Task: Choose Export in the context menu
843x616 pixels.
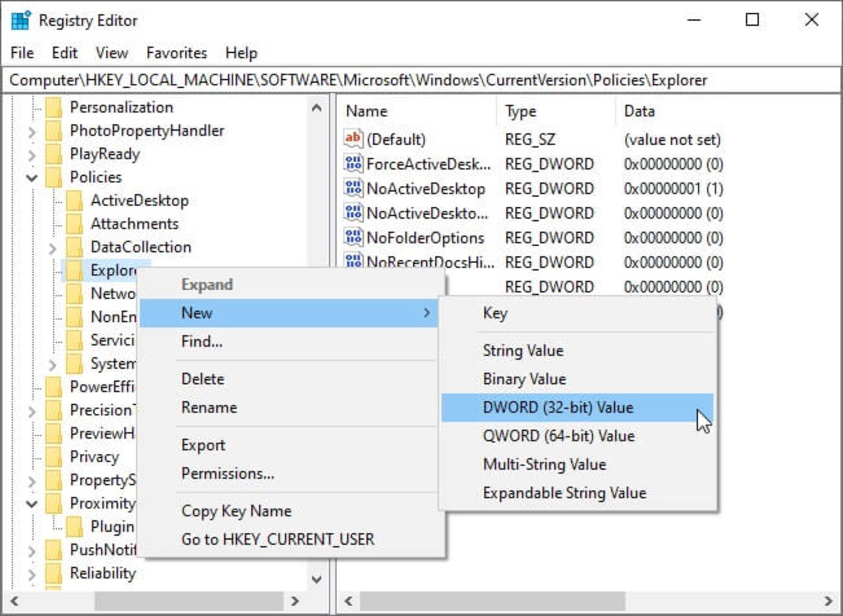Action: click(x=289, y=445)
